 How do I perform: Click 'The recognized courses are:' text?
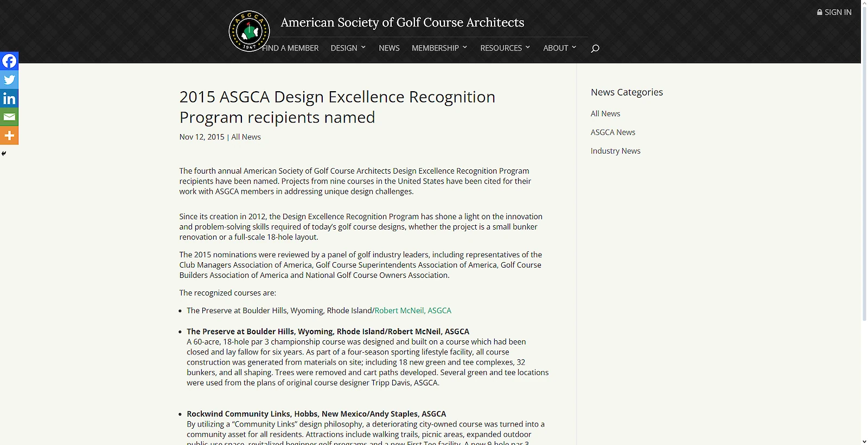(x=228, y=293)
